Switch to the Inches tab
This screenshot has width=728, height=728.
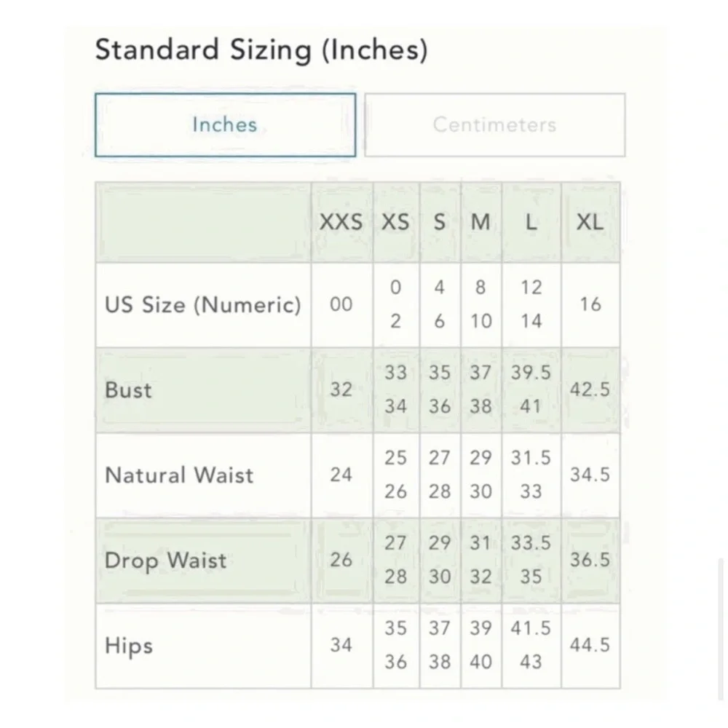click(225, 124)
